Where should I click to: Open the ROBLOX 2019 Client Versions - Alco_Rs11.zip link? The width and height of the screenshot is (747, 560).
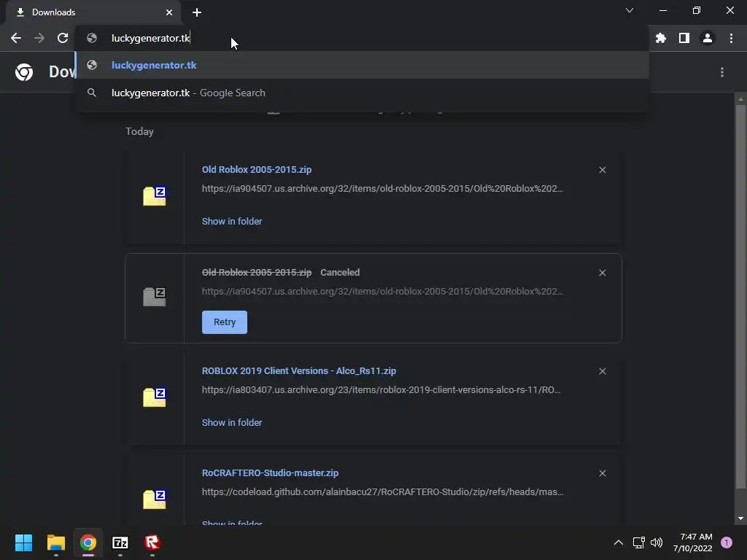pyautogui.click(x=299, y=371)
